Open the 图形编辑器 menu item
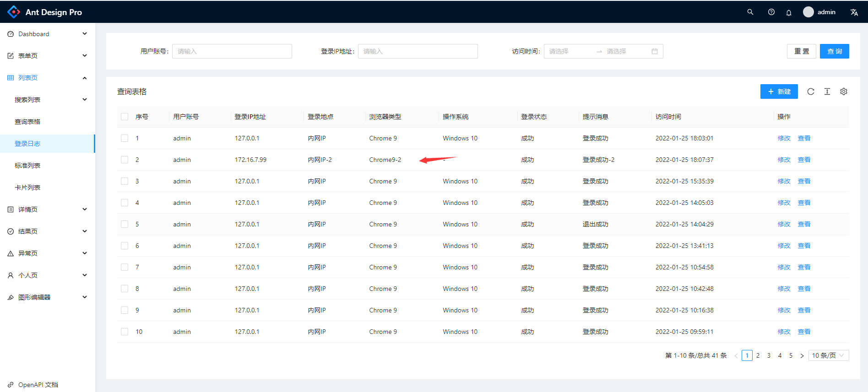 (48, 297)
